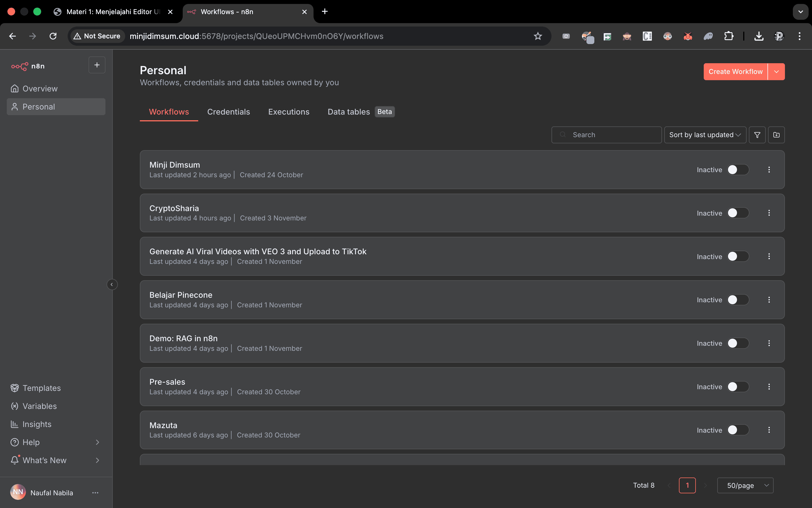
Task: Open Templates in sidebar
Action: [56, 388]
